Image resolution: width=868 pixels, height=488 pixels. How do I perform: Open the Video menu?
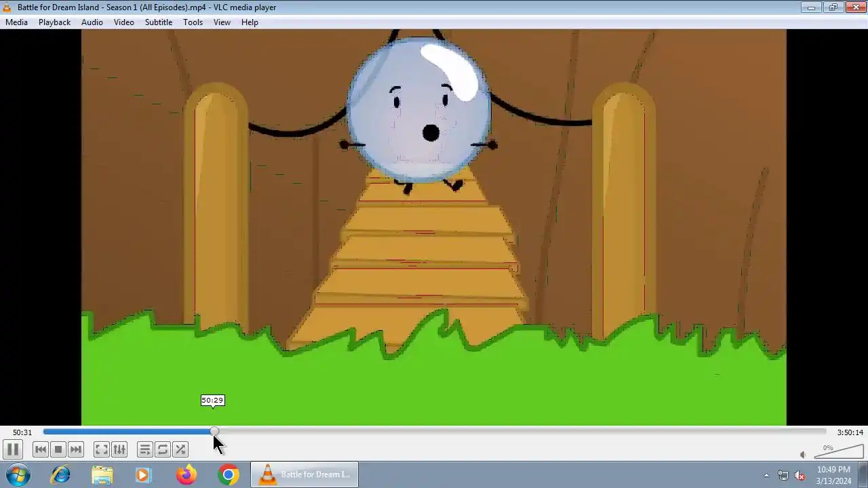pos(123,22)
